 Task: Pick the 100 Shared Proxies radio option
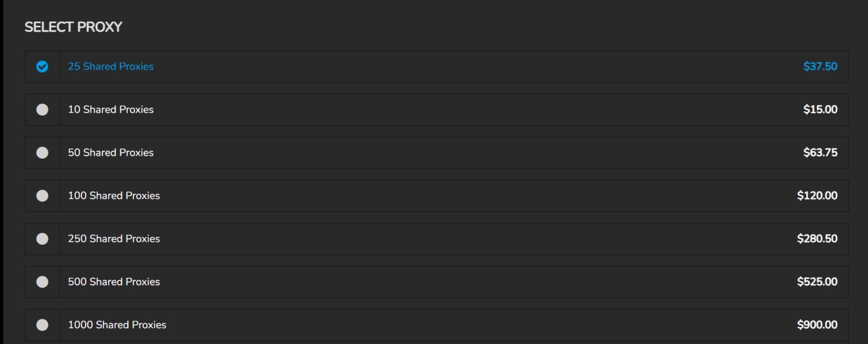[x=42, y=196]
